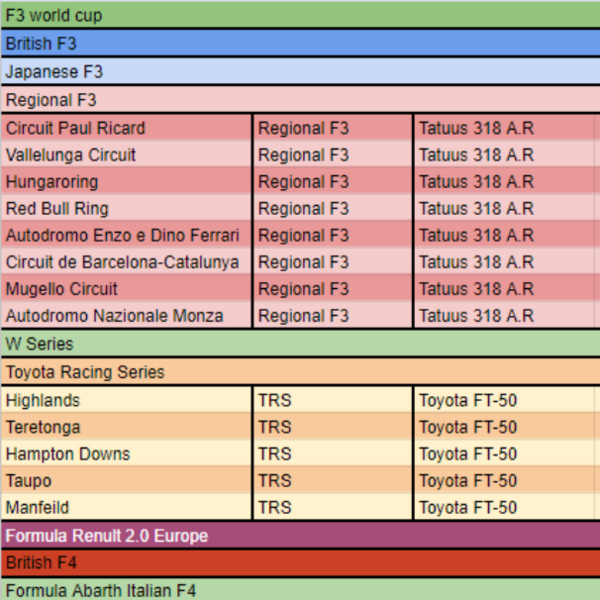
Task: Select Autodromo Enzo e Dino Ferrari cell
Action: (x=126, y=235)
